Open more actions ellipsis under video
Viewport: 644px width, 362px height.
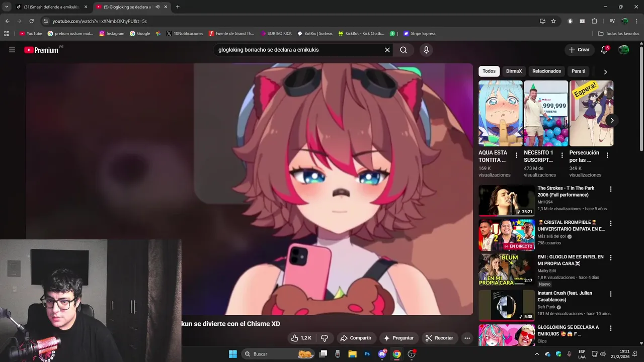coord(467,338)
